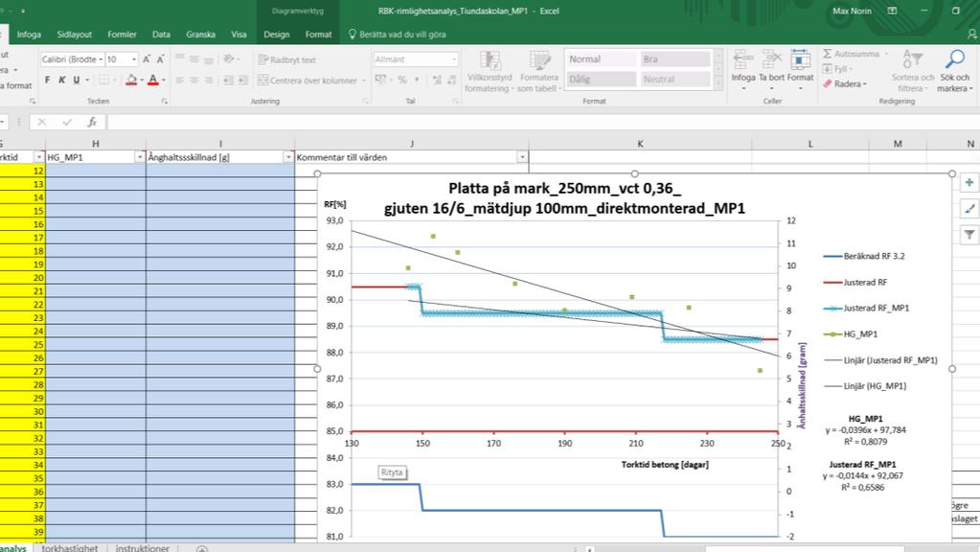
Task: Click the chart filters funnel button
Action: [x=969, y=235]
